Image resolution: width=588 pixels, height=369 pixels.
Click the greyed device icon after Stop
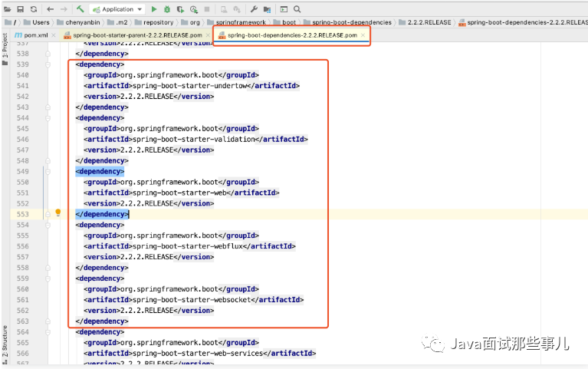(224, 9)
